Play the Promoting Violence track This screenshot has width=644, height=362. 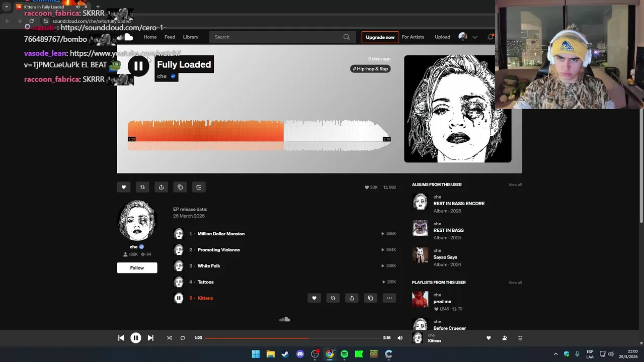point(219,250)
